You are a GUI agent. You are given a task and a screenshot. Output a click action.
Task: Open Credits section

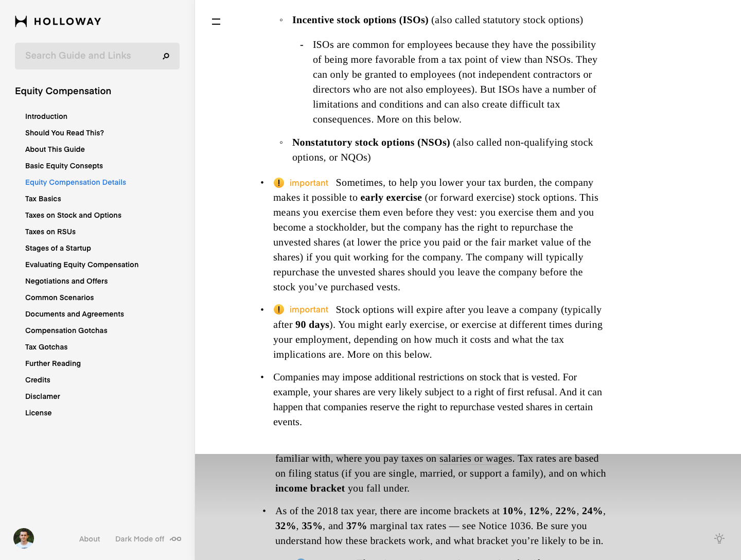pyautogui.click(x=38, y=380)
